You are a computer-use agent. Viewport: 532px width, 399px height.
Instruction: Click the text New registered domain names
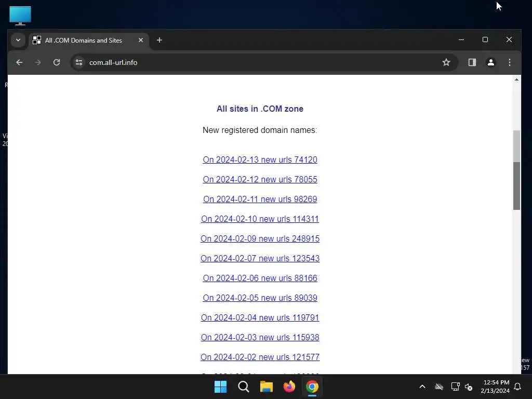tap(260, 130)
